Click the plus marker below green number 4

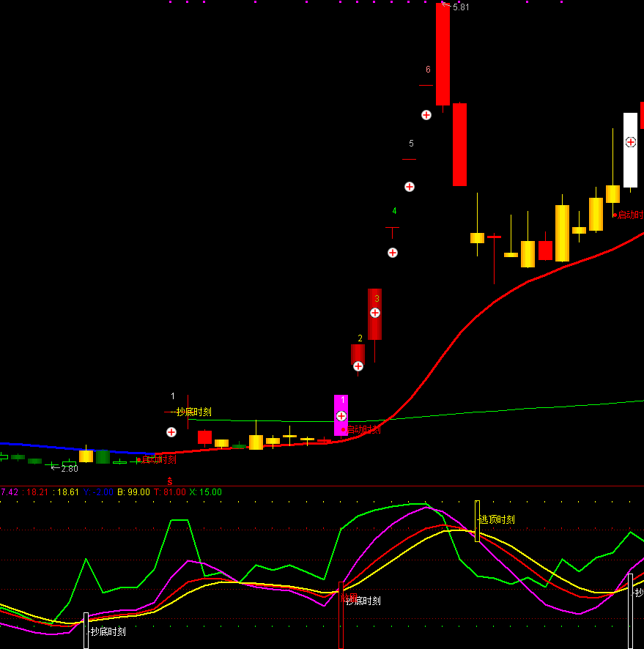pyautogui.click(x=393, y=253)
